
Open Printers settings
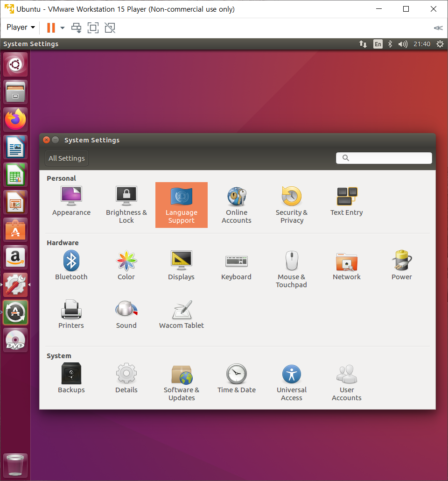click(x=71, y=314)
